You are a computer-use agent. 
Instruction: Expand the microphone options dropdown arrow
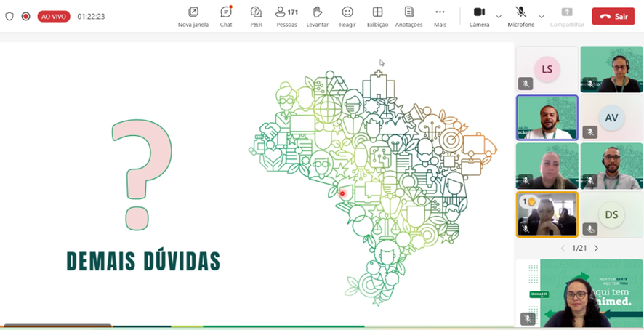pos(541,16)
